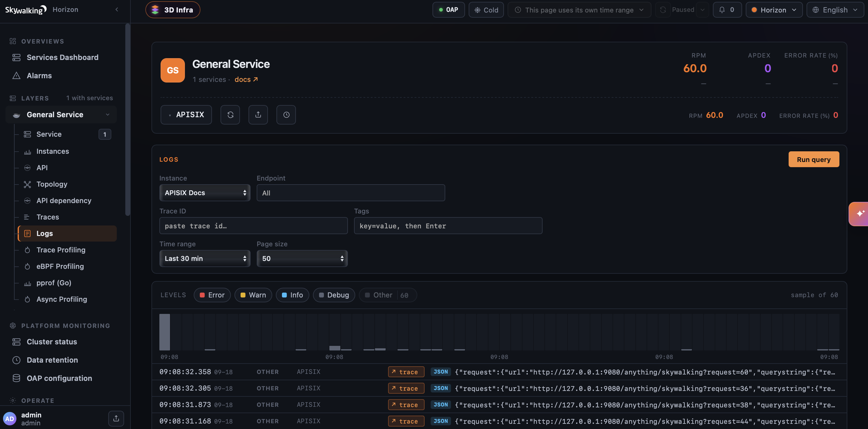Click the Trace ID input field
The height and width of the screenshot is (429, 868).
pos(253,226)
